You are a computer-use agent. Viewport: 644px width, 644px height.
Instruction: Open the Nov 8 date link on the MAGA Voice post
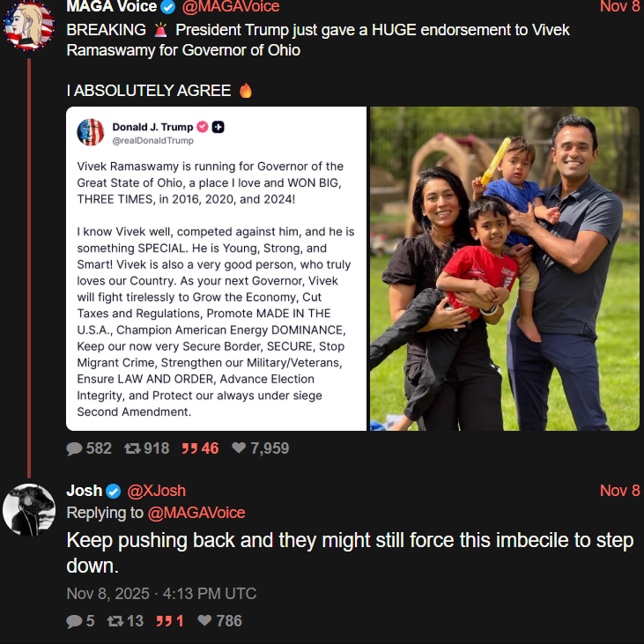tap(619, 7)
